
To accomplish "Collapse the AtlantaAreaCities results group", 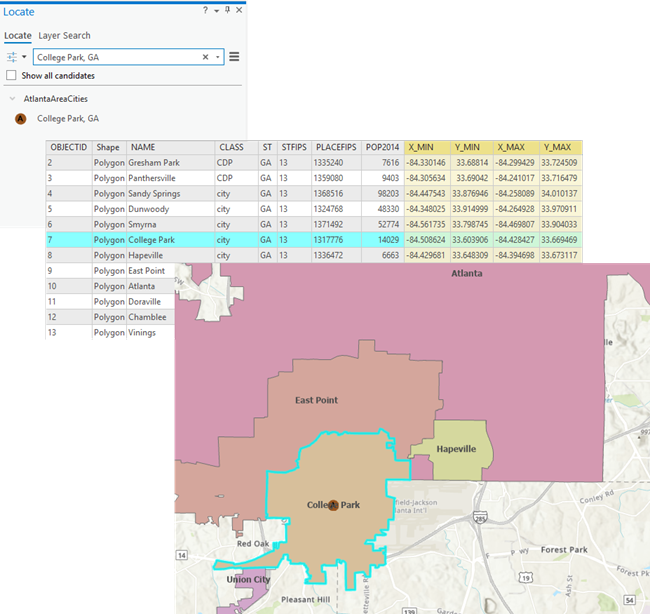I will coord(11,99).
